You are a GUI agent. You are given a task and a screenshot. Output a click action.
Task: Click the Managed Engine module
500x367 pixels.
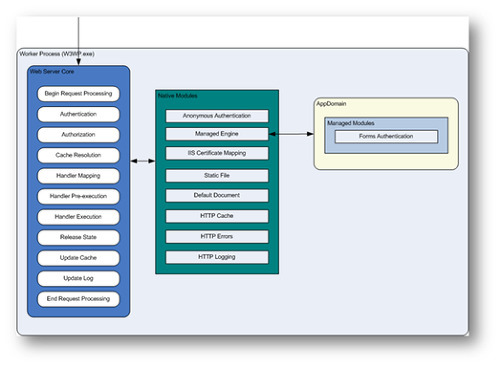coord(217,134)
